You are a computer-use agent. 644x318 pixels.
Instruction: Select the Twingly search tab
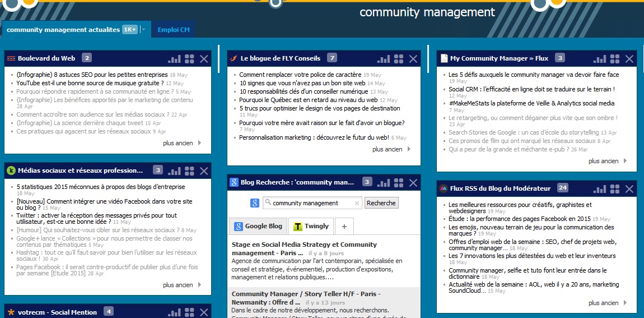pos(311,226)
